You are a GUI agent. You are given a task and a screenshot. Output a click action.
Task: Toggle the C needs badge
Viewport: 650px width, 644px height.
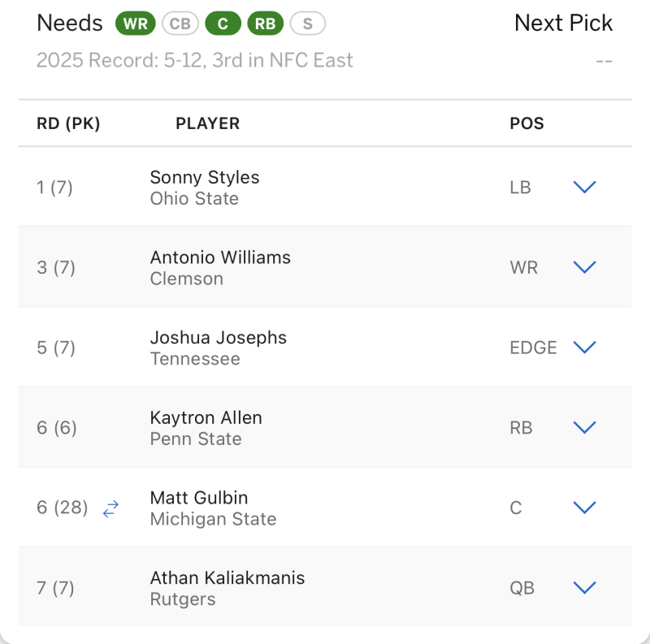[223, 24]
